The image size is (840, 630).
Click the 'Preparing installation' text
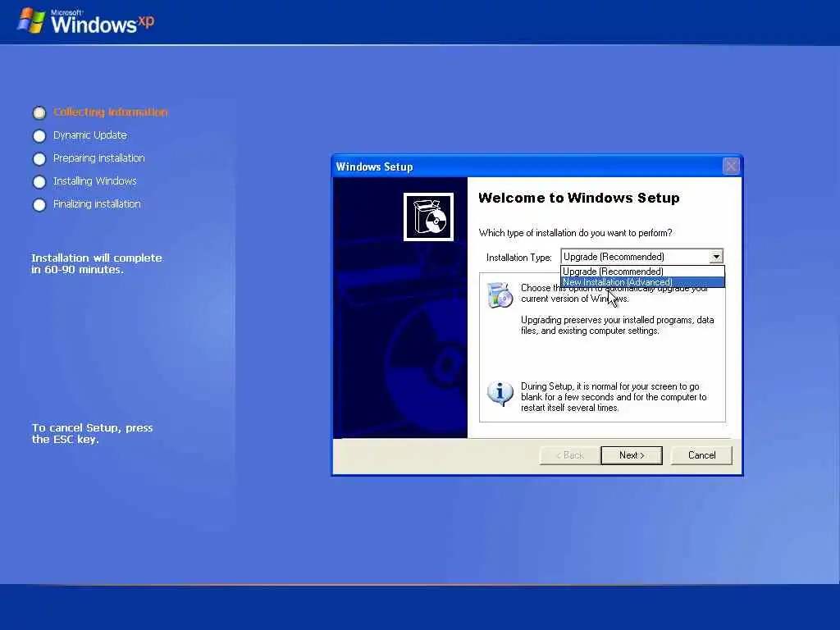pyautogui.click(x=99, y=158)
